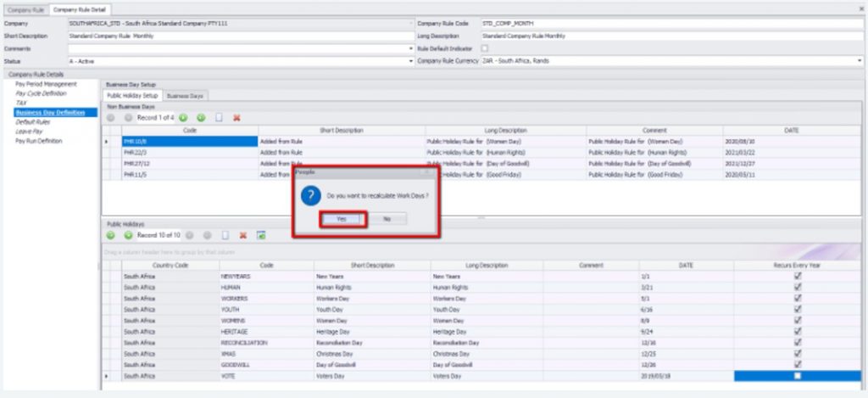This screenshot has height=398, width=868.
Task: Open the Company Rule Currency dropdown
Action: 860,61
